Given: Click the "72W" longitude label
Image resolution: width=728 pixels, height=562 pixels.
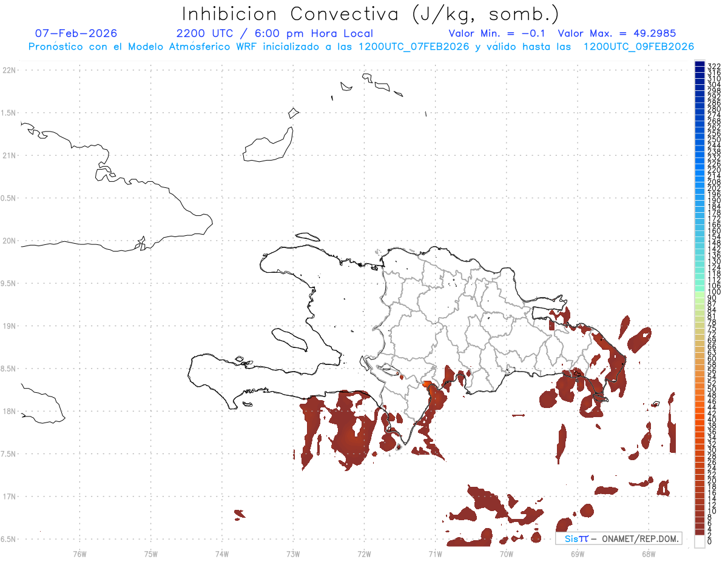Looking at the screenshot, I should coord(364,554).
